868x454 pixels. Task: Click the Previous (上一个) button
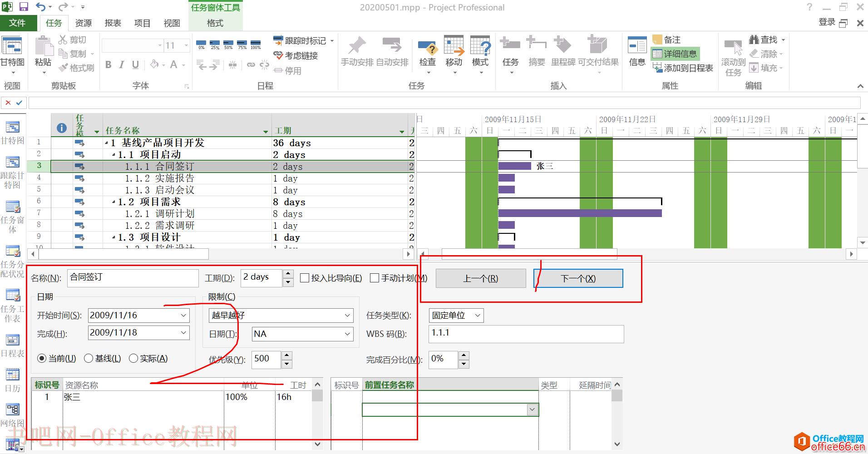point(481,278)
